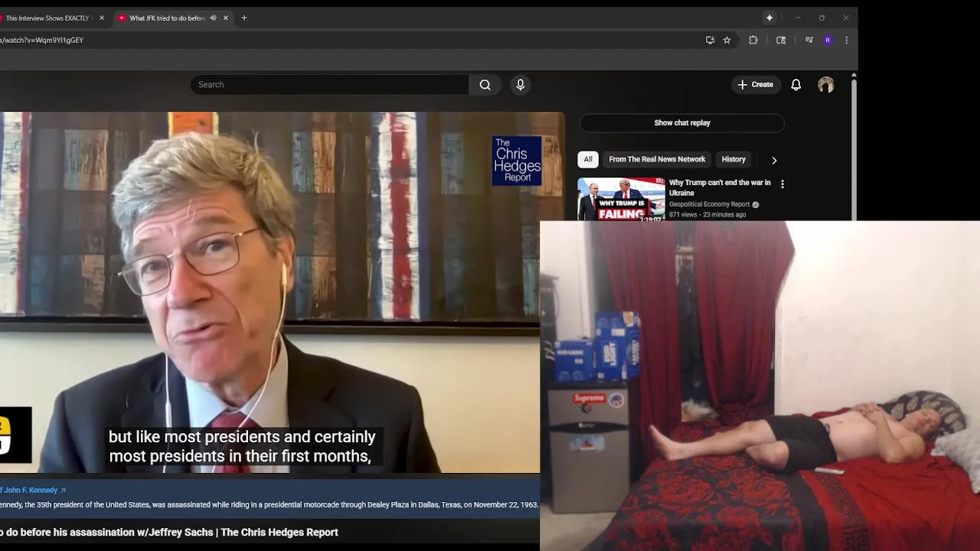Screen dimensions: 980x551
Task: Select the 'What JFK tried to do' tab
Action: pos(165,18)
